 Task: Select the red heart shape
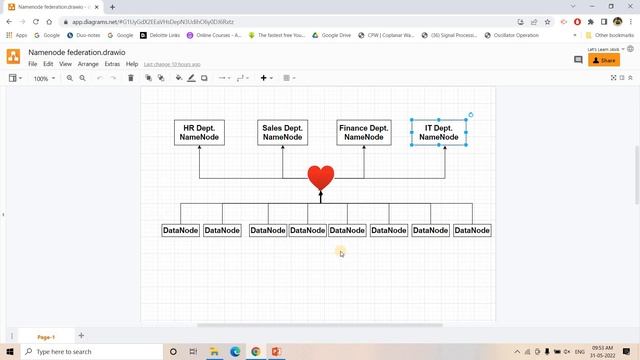tap(321, 177)
